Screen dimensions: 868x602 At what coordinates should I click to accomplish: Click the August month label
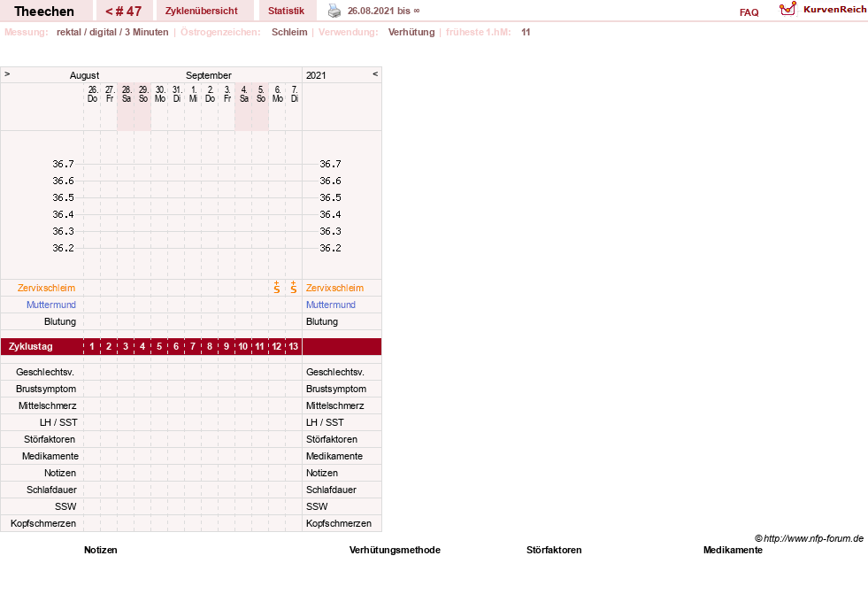point(84,75)
